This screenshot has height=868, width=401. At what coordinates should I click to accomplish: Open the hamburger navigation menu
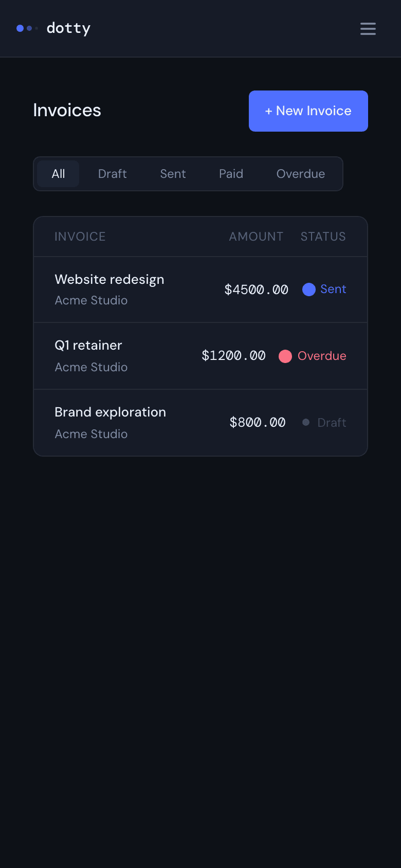368,29
